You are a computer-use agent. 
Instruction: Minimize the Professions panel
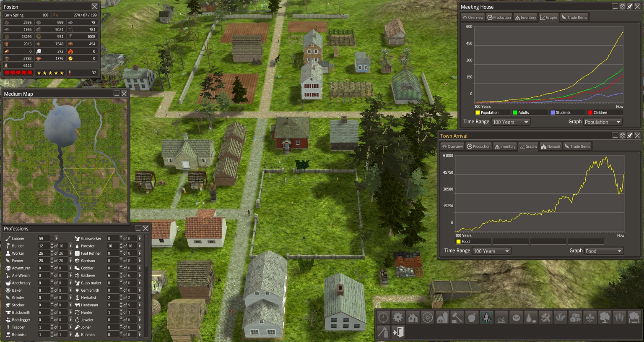pyautogui.click(x=138, y=228)
